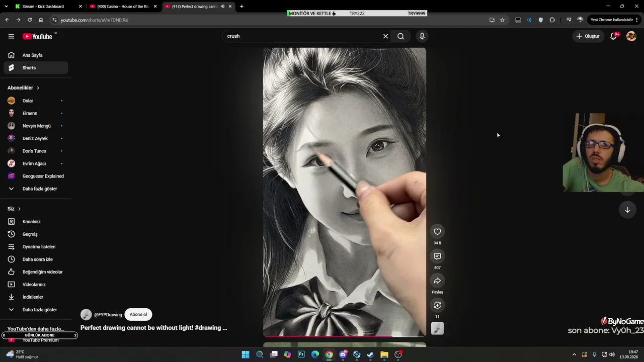Click the shield extension icon

click(541, 20)
